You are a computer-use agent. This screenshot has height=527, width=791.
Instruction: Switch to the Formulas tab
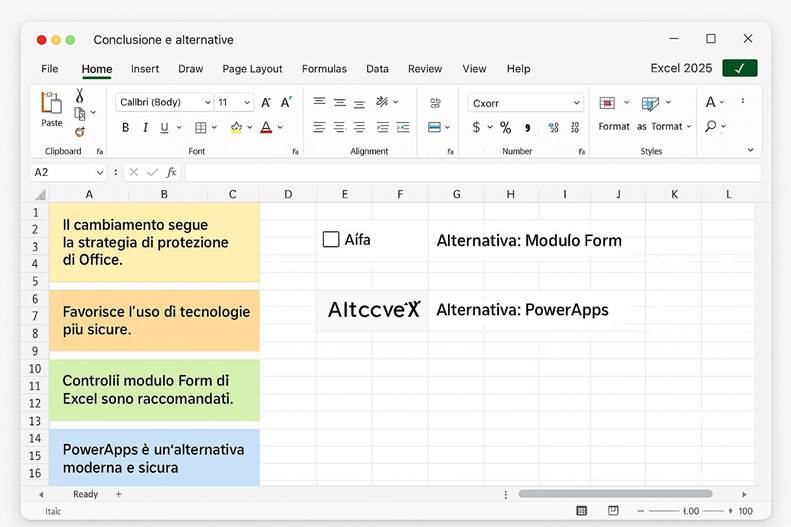(324, 69)
